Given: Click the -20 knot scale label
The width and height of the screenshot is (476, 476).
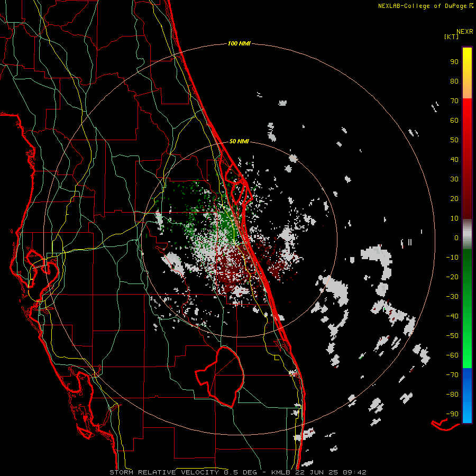Looking at the screenshot, I should point(452,277).
